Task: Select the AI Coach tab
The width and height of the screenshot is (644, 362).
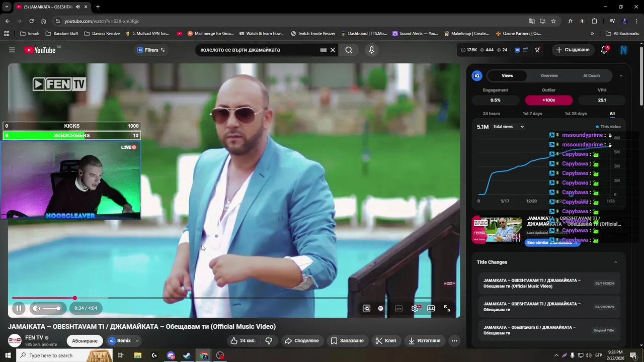Action: (x=592, y=75)
